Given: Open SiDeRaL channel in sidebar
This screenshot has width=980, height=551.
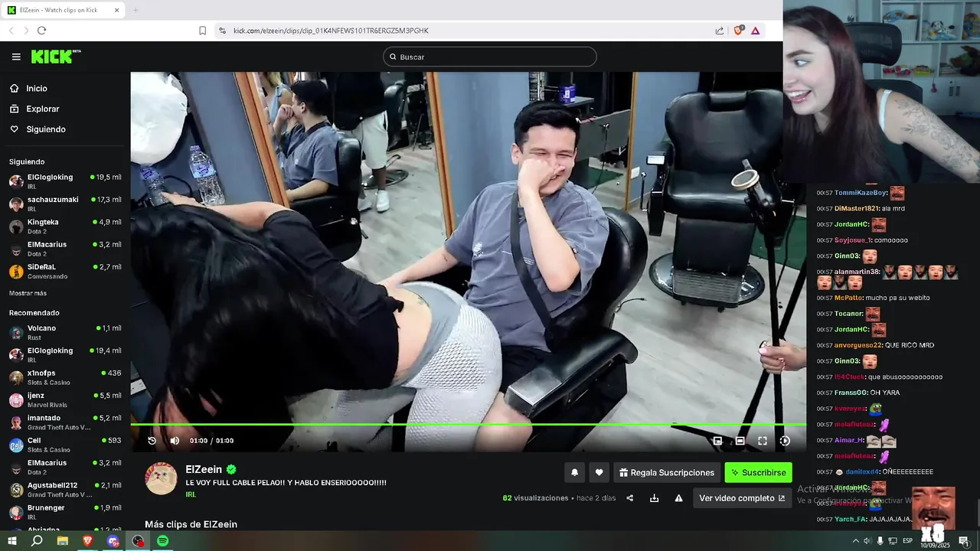Looking at the screenshot, I should (x=65, y=271).
